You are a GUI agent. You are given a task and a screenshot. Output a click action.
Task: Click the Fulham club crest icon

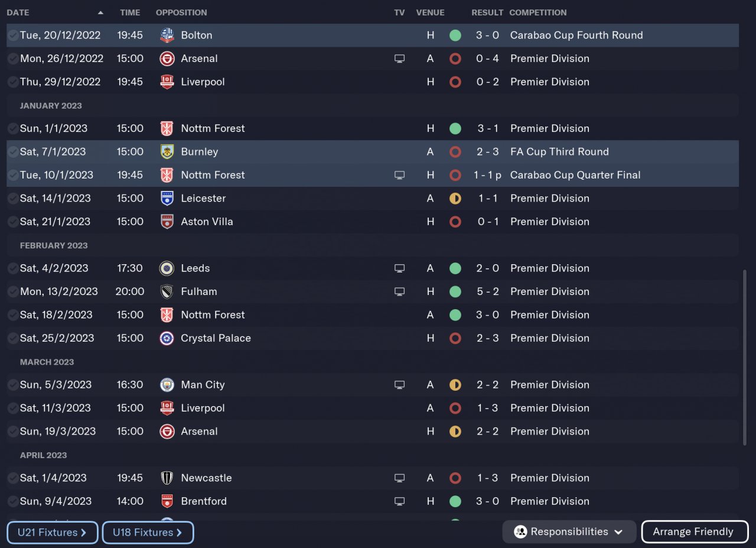point(167,291)
